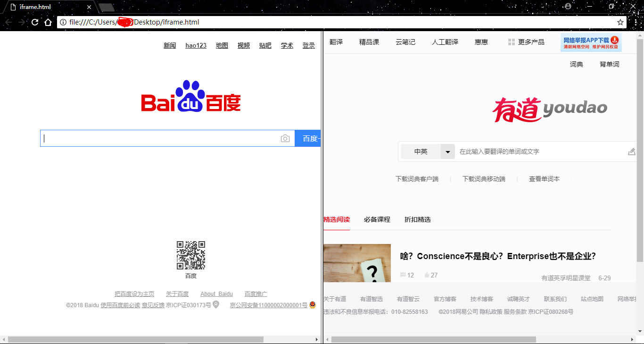Screen dimensions: 644x344
Task: Open the 新闻 link on Baidu
Action: tap(170, 45)
